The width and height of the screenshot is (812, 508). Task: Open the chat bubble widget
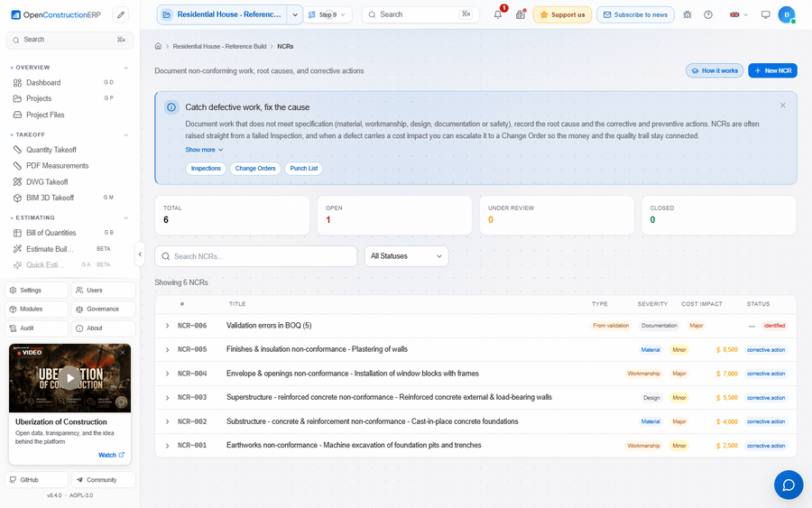click(x=789, y=485)
